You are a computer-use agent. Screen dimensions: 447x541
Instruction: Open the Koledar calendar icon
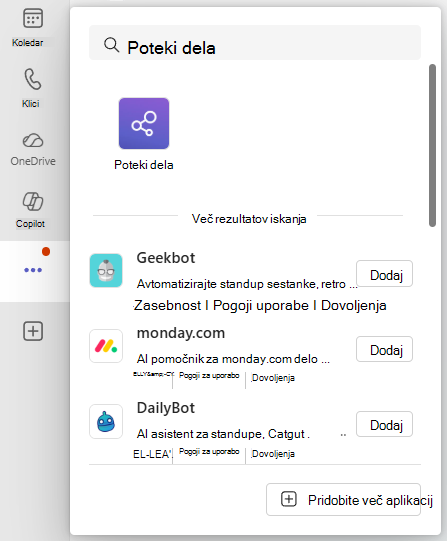click(33, 18)
